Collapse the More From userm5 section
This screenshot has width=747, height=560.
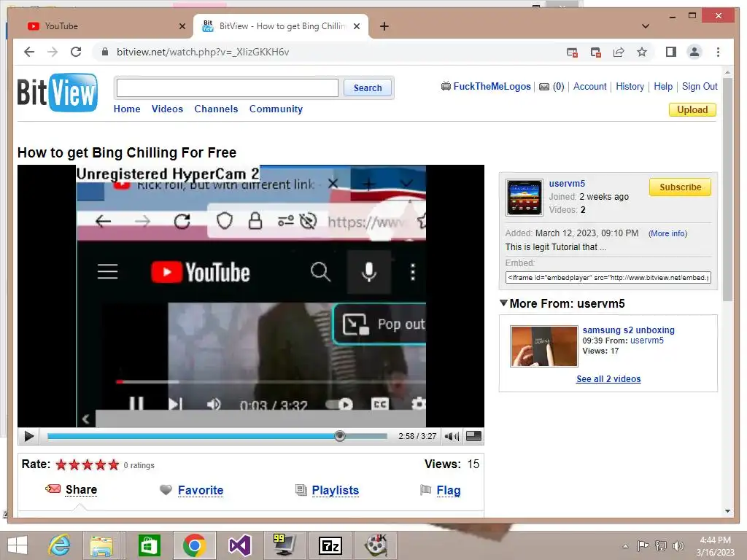click(503, 303)
